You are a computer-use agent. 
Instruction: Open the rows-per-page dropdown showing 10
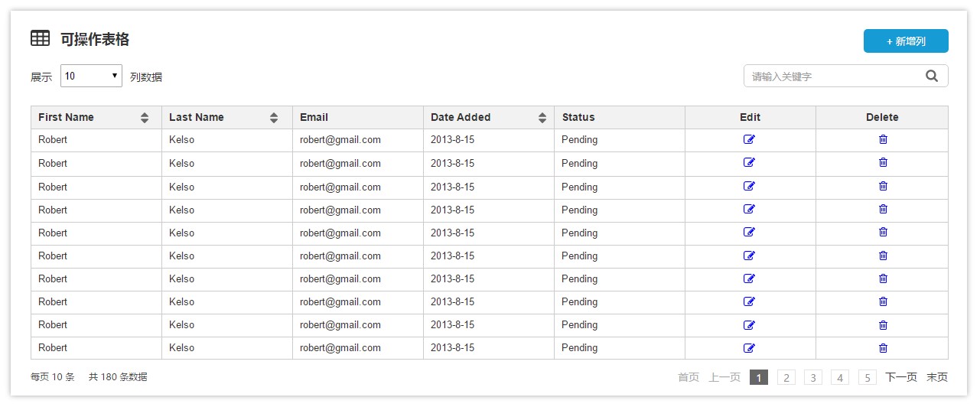(x=91, y=76)
